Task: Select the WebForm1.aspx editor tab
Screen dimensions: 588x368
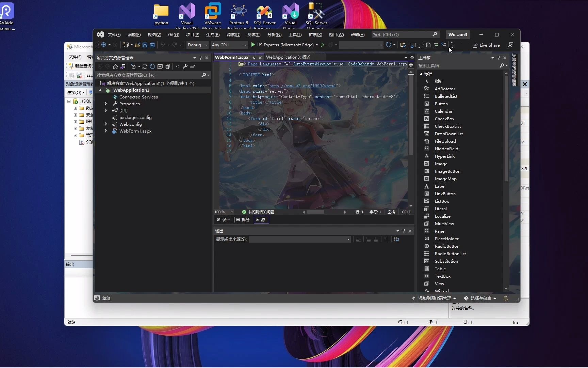Action: 232,58
